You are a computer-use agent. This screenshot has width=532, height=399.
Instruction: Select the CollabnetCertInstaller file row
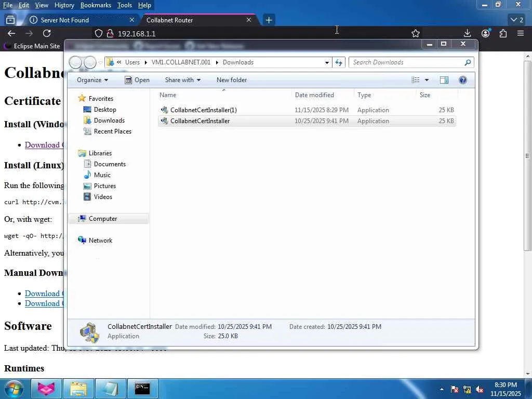[307, 121]
